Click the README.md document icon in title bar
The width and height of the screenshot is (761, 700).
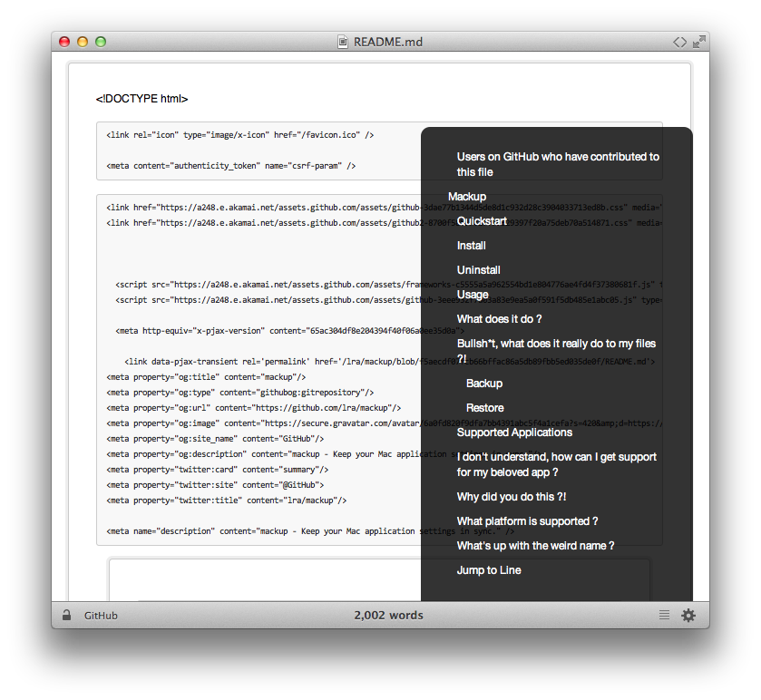coord(343,42)
